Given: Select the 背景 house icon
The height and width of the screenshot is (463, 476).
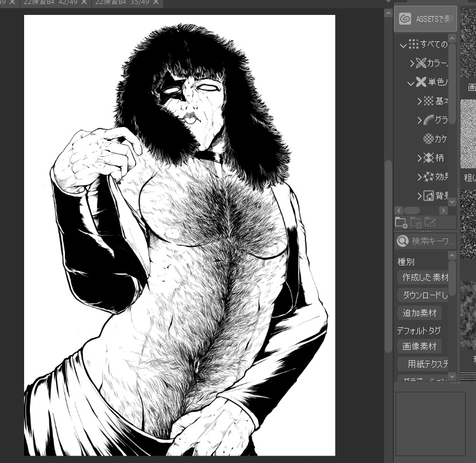Looking at the screenshot, I should click(x=428, y=196).
